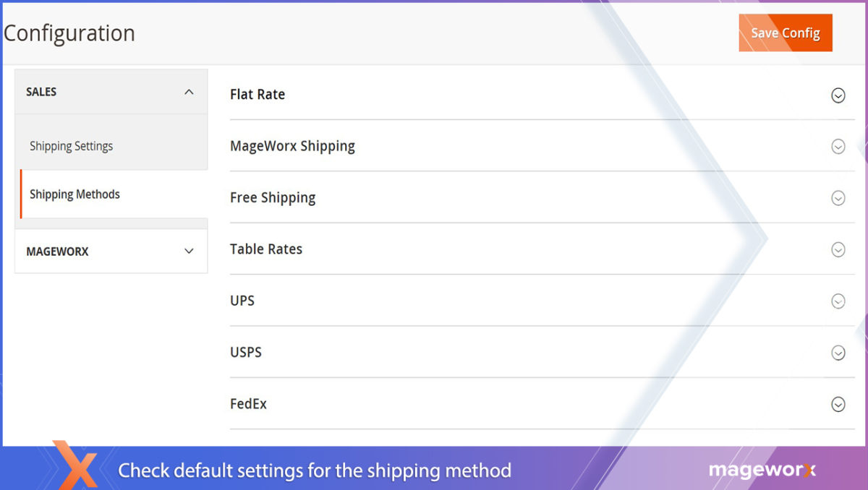This screenshot has width=868, height=490.
Task: Expand the Flat Rate section
Action: tap(838, 95)
